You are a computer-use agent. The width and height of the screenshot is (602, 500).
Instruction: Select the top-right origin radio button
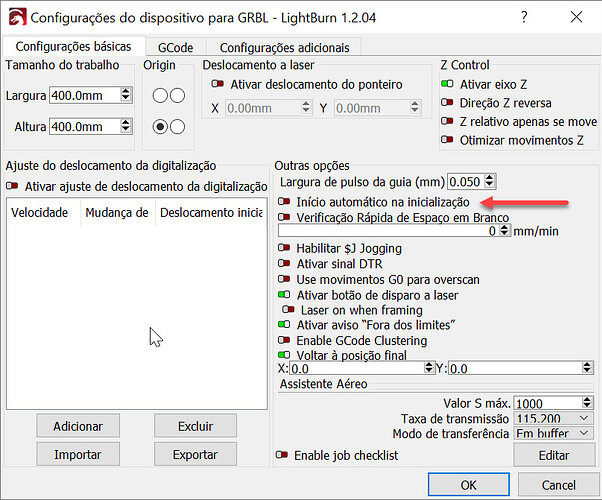tap(177, 96)
